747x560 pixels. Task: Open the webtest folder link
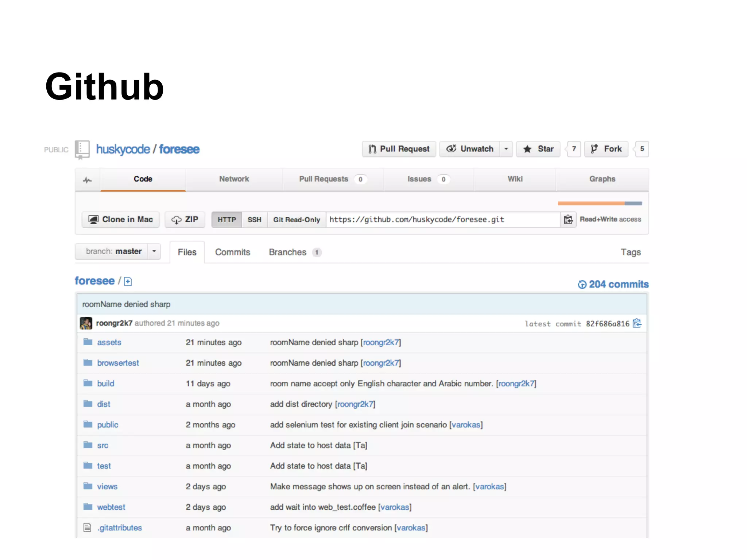coord(111,507)
